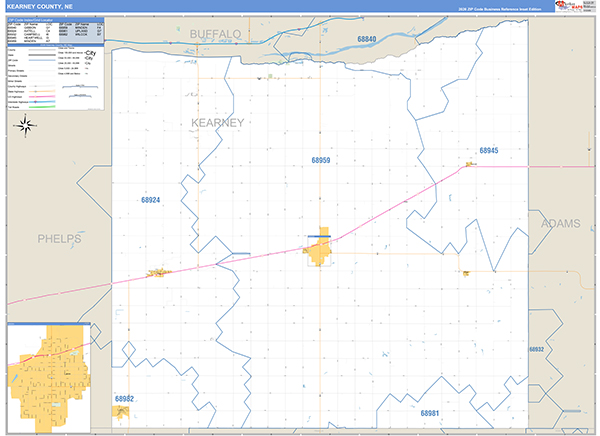Click the large orange city area at map center
This screenshot has width=600, height=436.
[320, 250]
